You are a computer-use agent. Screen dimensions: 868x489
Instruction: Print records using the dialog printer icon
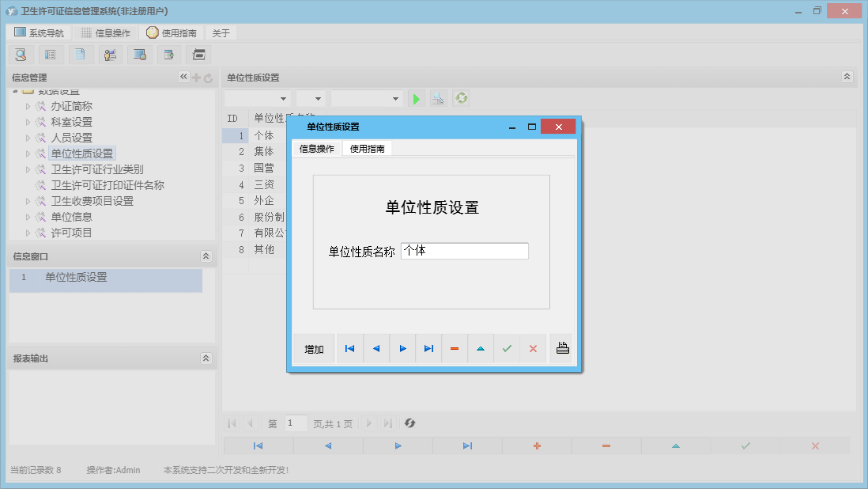561,348
